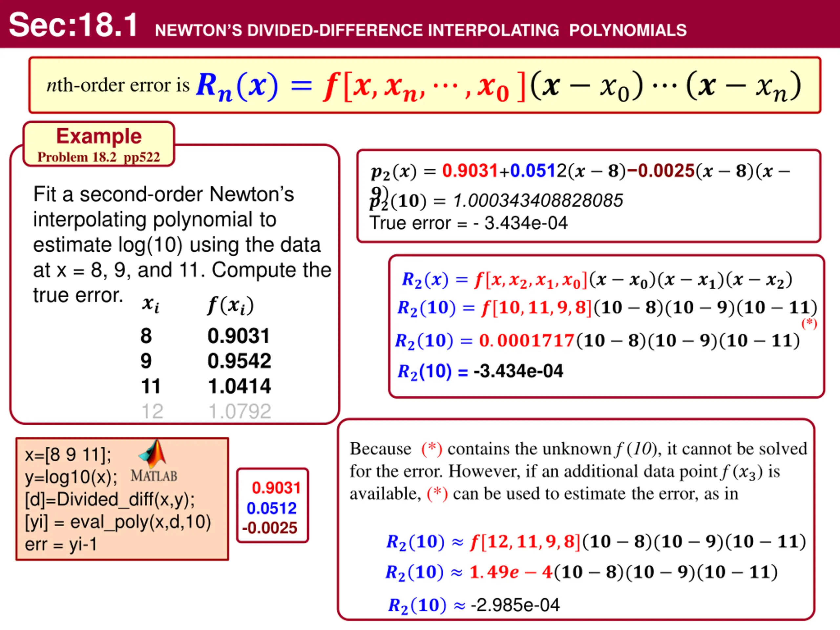Click the table value 1.0414
Viewport: 840px width, 630px height.
240,386
